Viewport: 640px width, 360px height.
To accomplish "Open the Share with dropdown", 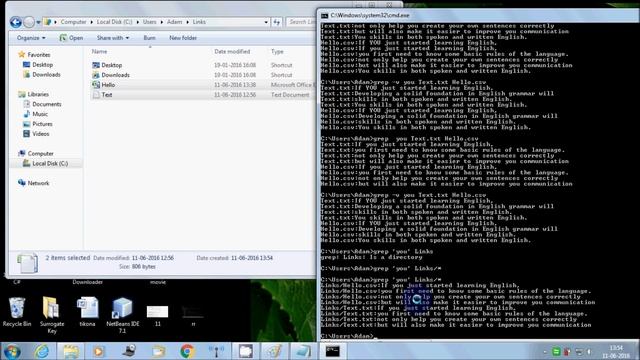I will click(x=113, y=38).
